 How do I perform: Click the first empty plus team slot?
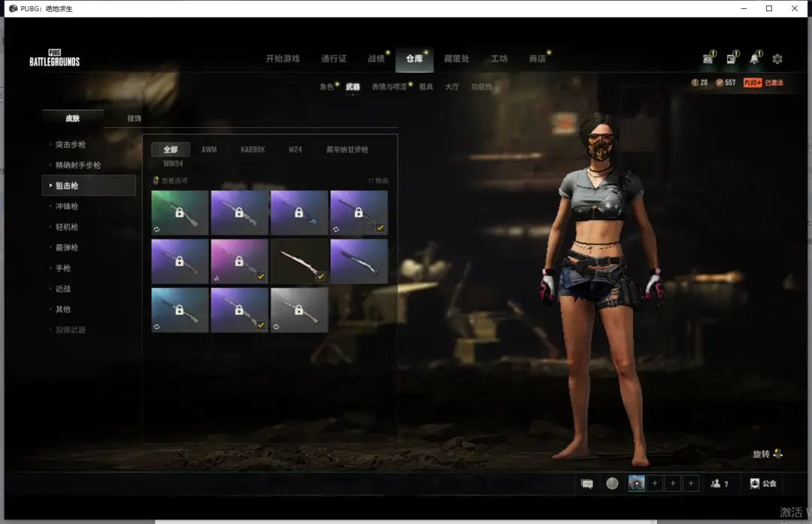click(x=655, y=483)
